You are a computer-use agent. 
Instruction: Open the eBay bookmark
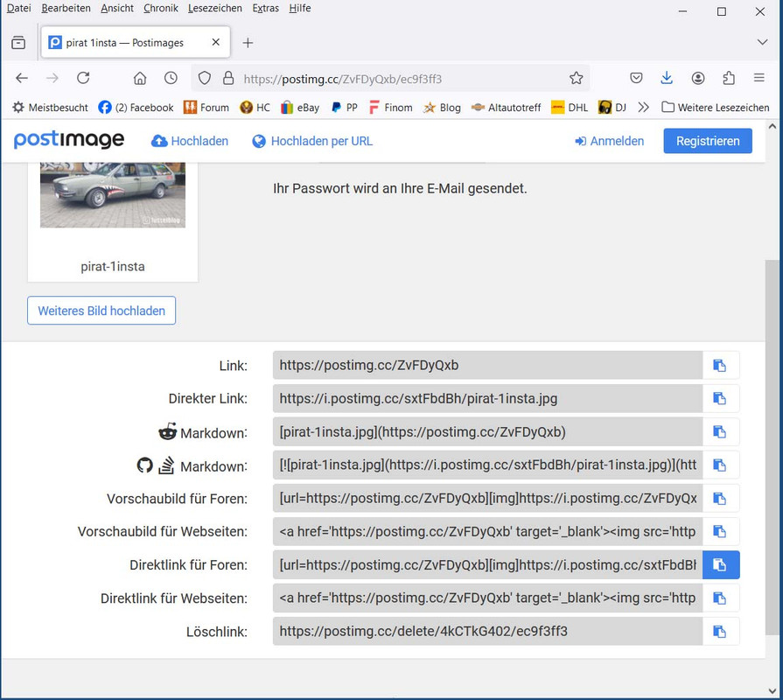pyautogui.click(x=300, y=108)
